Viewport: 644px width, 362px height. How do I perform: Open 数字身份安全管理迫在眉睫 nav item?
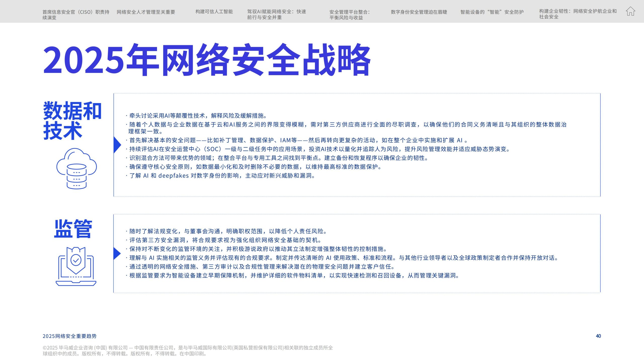[x=419, y=12]
